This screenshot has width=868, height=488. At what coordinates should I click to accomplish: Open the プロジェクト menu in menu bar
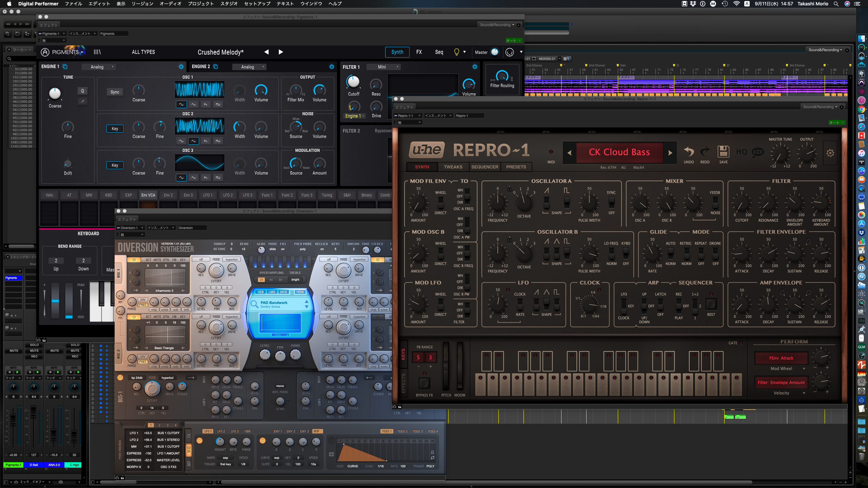coord(201,4)
